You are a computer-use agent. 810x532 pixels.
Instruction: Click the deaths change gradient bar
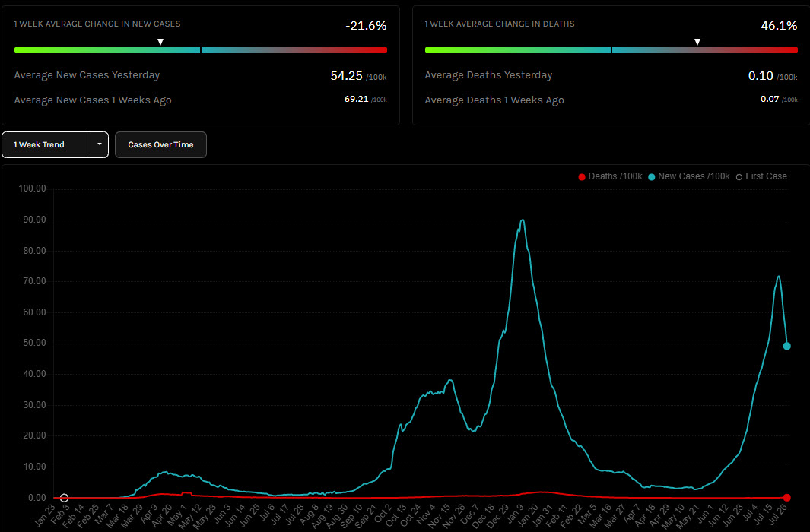pos(611,50)
